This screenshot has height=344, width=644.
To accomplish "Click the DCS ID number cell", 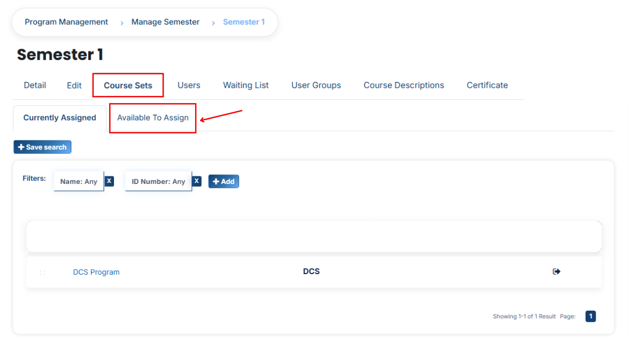I will pos(311,271).
